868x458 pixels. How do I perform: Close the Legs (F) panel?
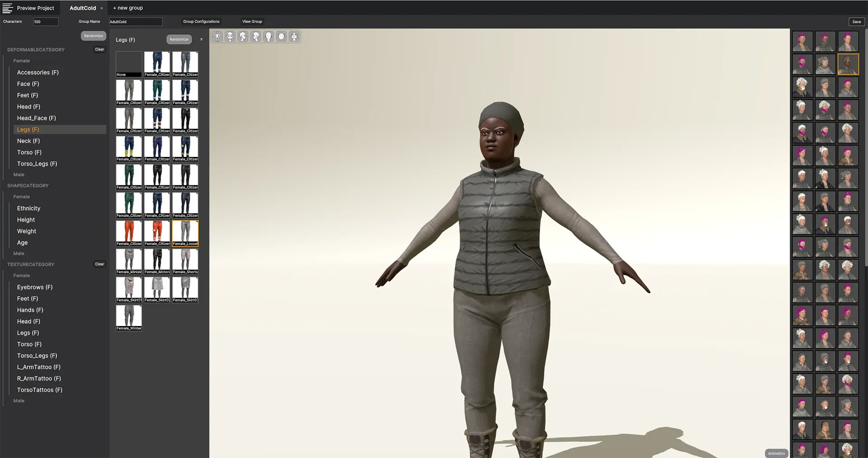tap(201, 39)
